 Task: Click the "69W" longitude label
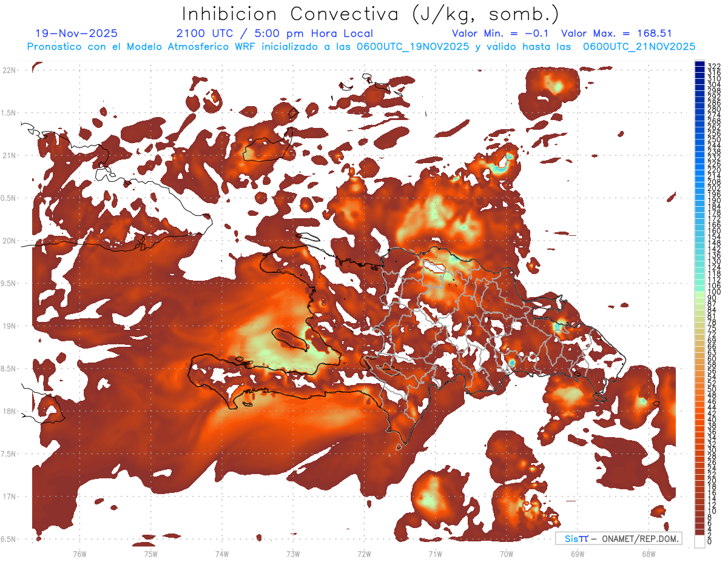(x=577, y=554)
